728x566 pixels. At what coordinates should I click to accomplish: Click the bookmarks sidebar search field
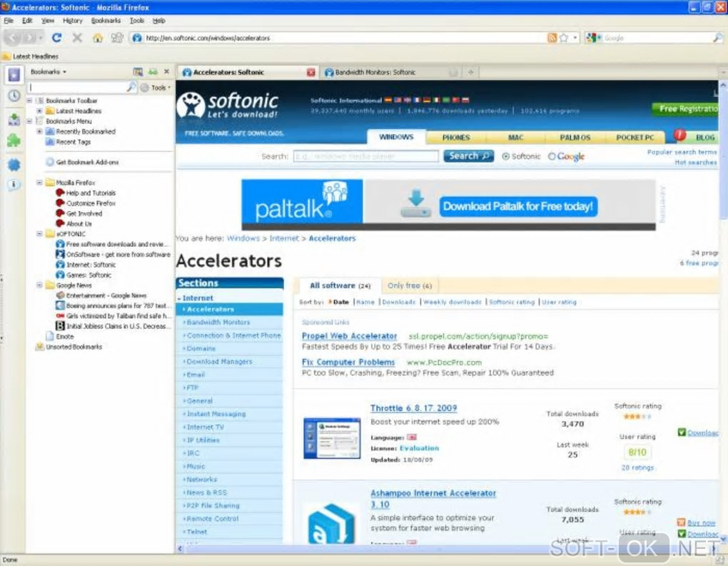(81, 87)
